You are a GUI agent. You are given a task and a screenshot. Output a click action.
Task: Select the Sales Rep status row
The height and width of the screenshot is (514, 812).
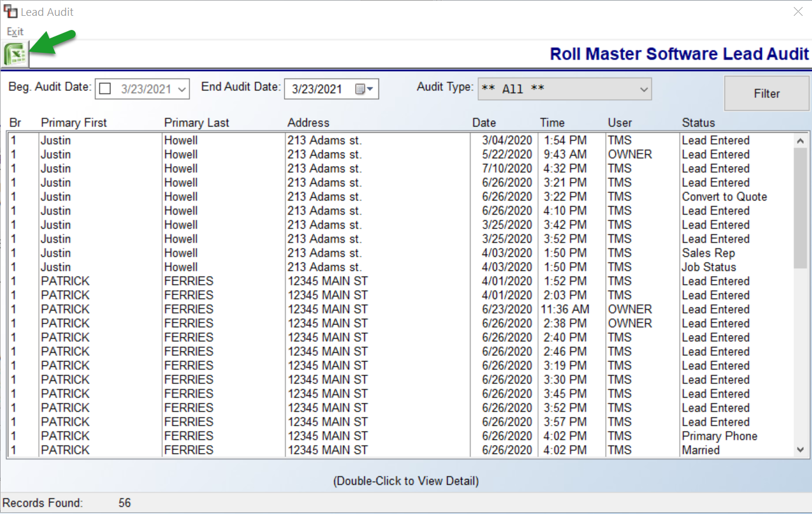pyautogui.click(x=400, y=253)
